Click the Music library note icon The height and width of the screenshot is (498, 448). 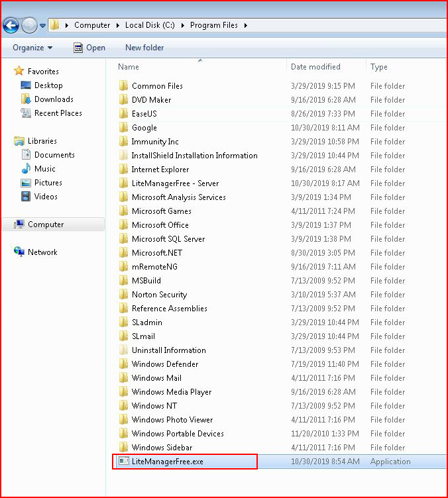pos(26,168)
